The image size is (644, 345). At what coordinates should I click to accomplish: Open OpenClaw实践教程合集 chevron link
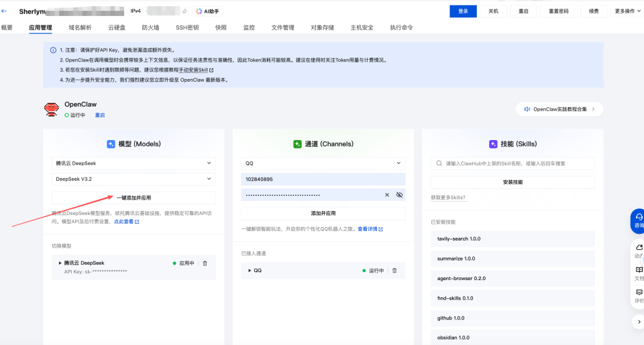593,109
